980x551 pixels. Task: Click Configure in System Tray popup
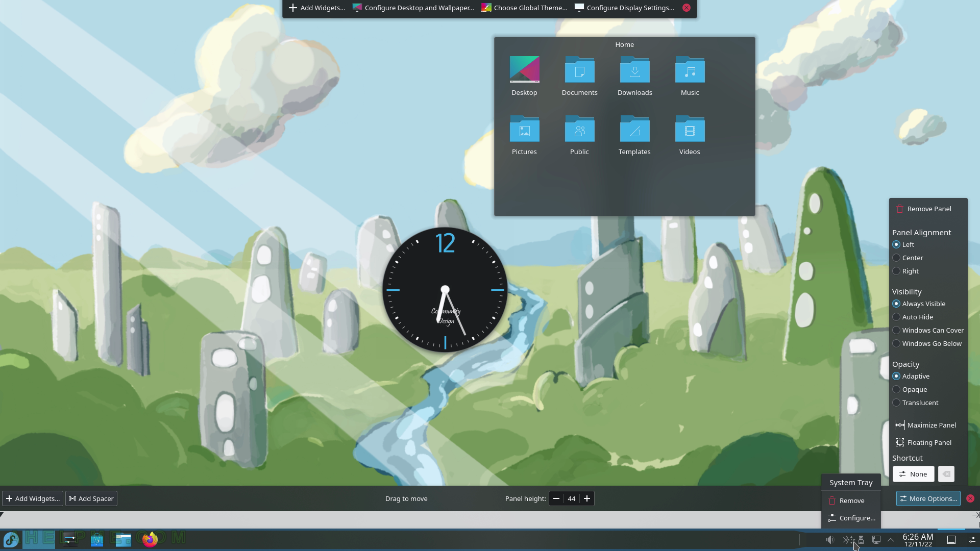pos(851,518)
